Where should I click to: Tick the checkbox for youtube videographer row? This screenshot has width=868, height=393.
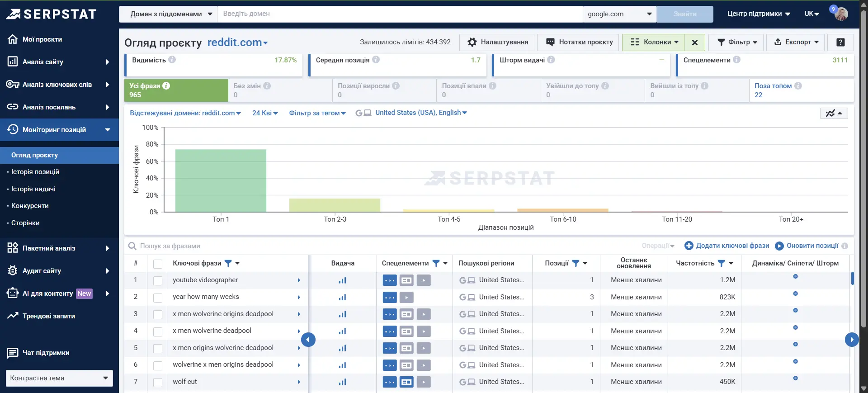(x=158, y=281)
